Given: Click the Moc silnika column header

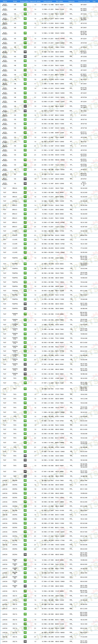Looking at the screenshot, I should coord(59,1).
